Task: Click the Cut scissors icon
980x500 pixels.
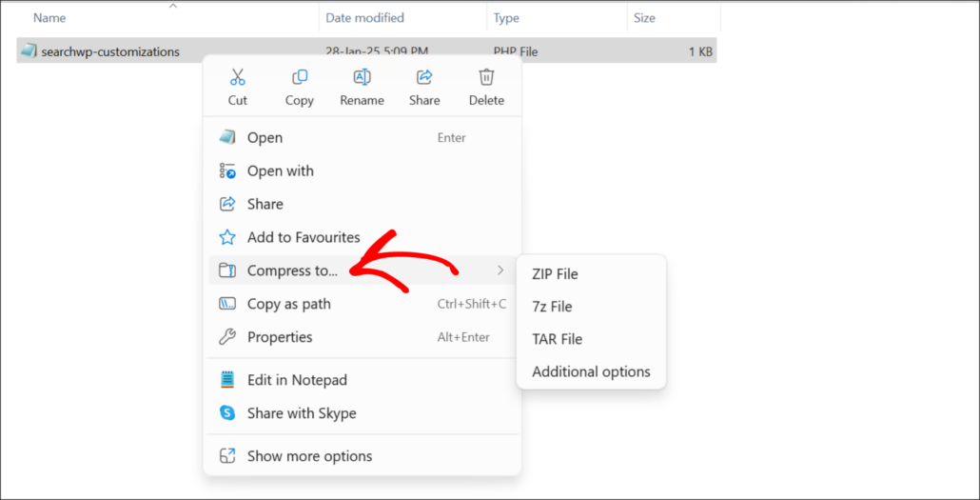Action: (x=238, y=77)
